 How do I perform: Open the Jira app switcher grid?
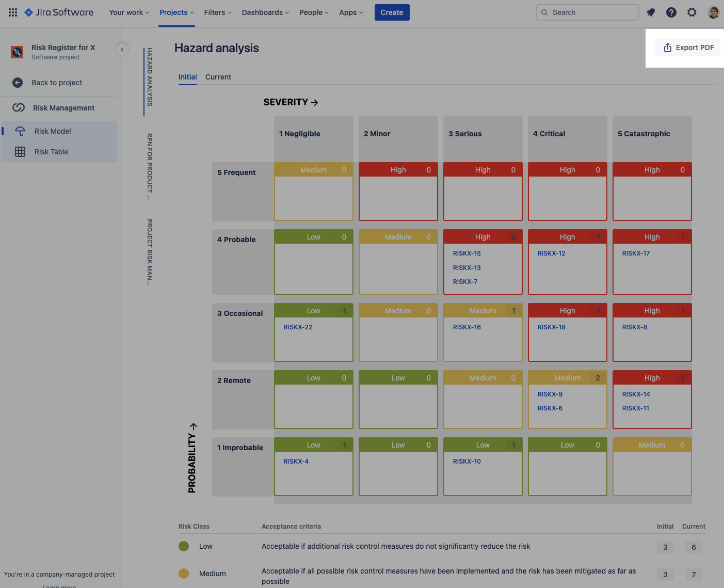12,12
